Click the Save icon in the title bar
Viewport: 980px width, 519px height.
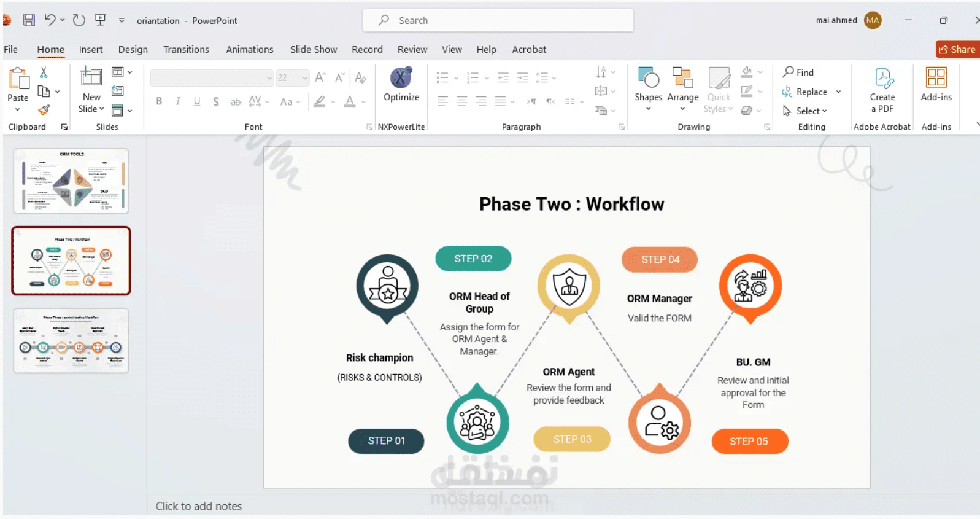tap(29, 20)
